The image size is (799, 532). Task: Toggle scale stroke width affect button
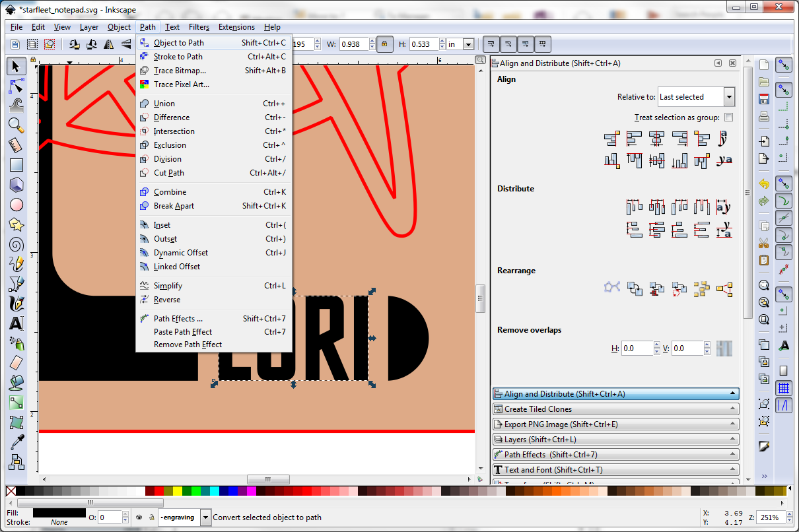tap(490, 44)
